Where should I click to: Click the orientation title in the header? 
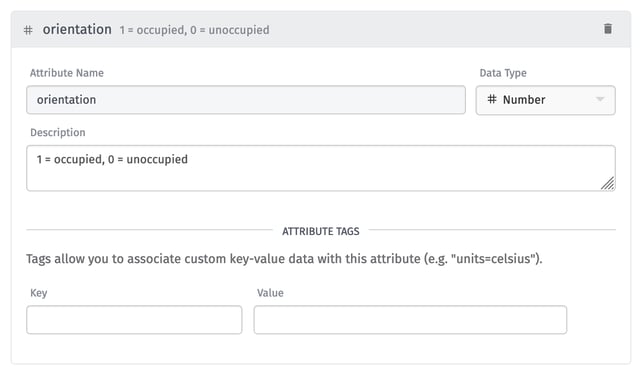pos(77,29)
